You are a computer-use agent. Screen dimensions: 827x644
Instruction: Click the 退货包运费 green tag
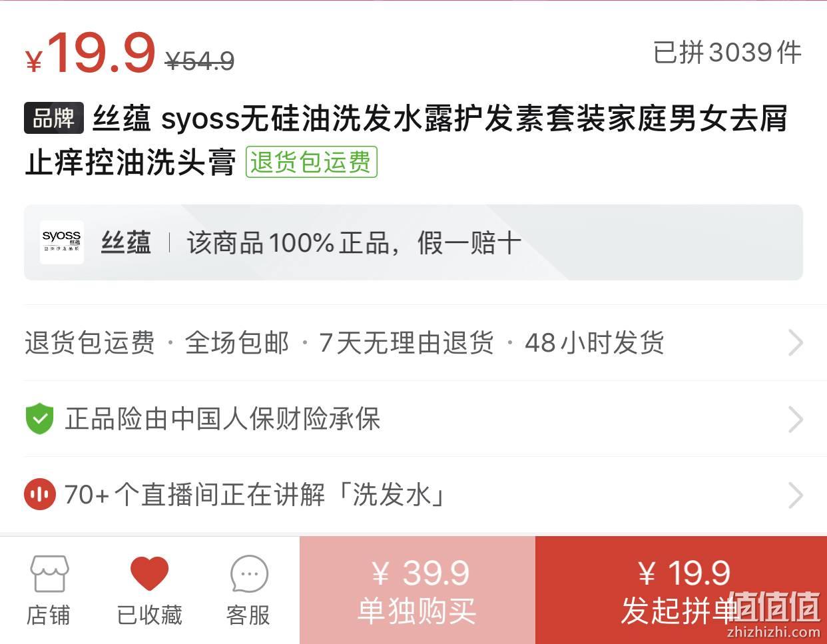[312, 162]
